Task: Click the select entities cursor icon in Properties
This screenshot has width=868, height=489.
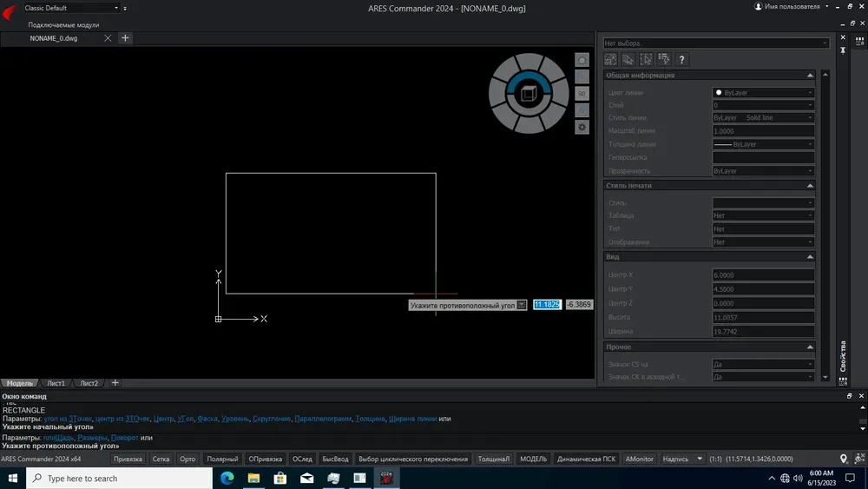Action: (628, 59)
